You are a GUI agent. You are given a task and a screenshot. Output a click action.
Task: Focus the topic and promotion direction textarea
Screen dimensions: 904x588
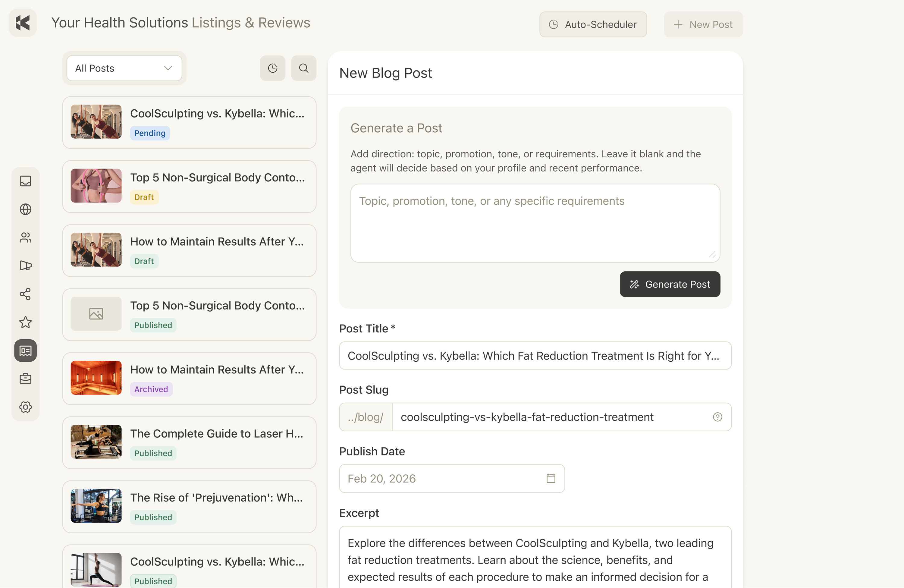pos(535,223)
